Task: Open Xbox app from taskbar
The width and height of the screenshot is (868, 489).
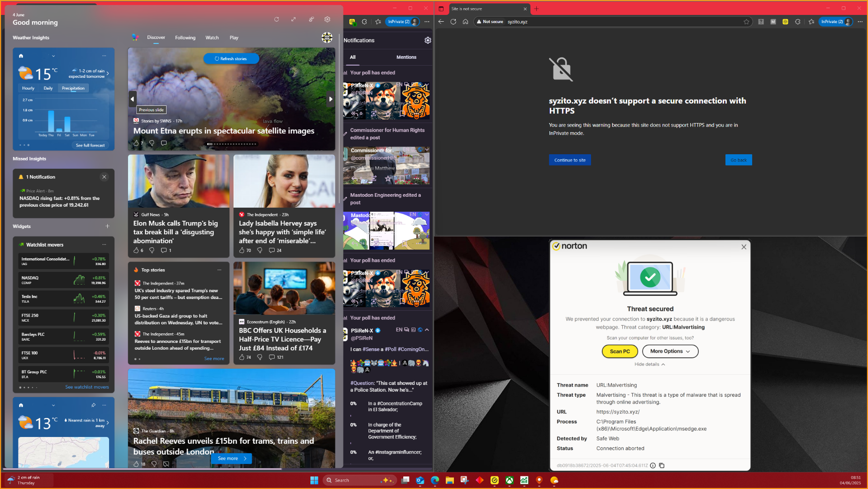Action: click(x=509, y=480)
